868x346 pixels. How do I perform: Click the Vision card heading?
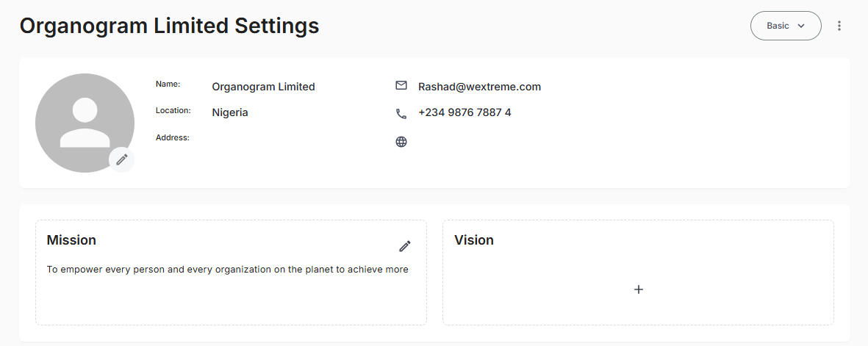[x=474, y=240]
